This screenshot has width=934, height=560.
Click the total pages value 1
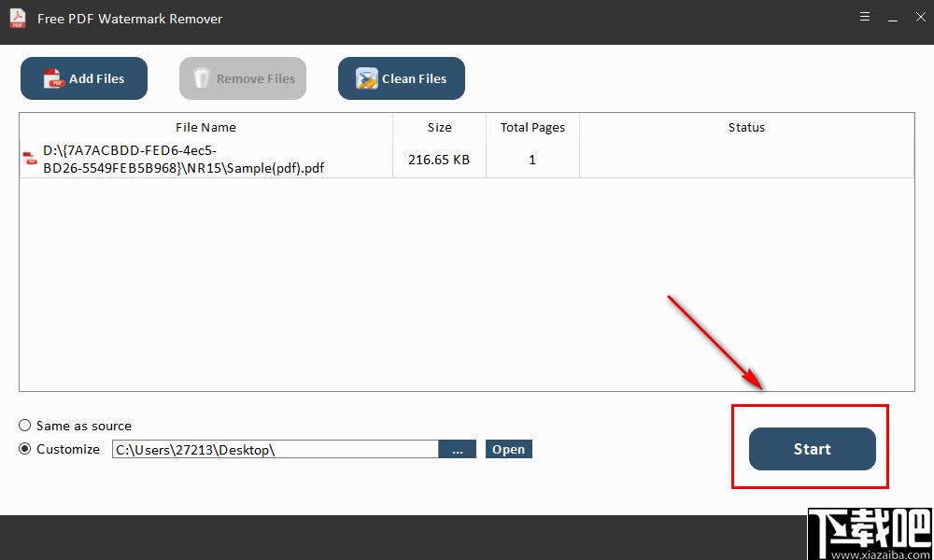coord(532,160)
